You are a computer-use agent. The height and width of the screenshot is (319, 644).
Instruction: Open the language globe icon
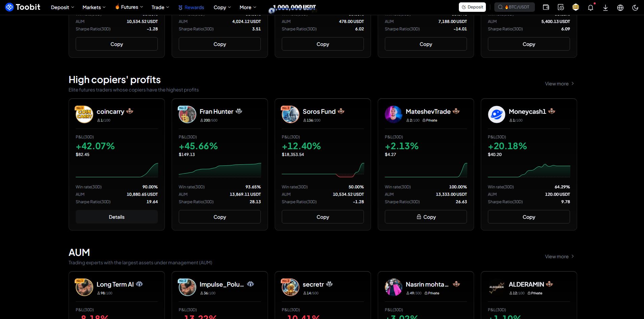tap(620, 7)
